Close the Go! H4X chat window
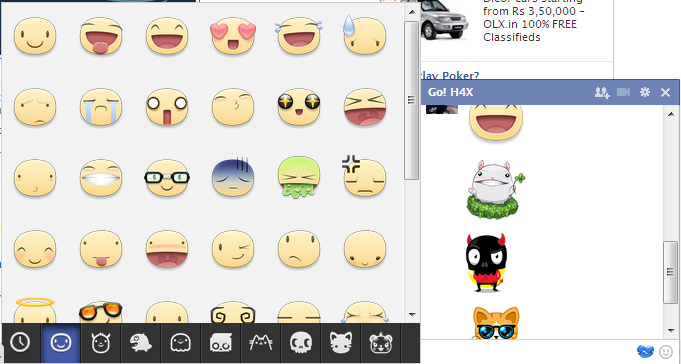 tap(665, 92)
